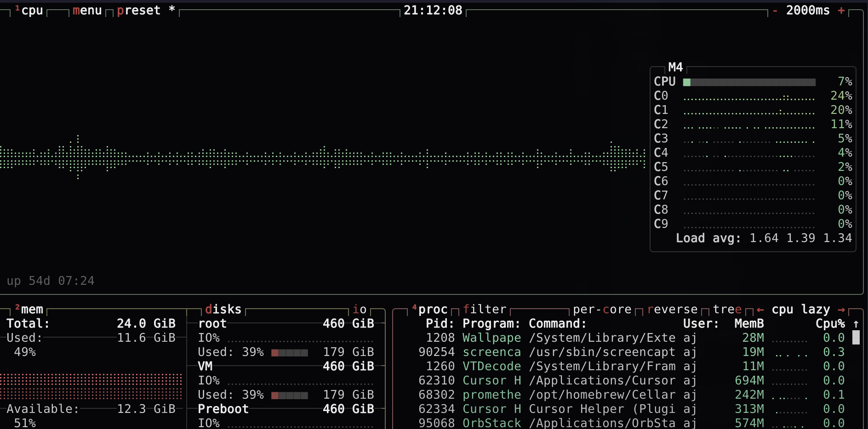Click the right arrow beside cpu lazy
Screen dimensions: 868x429
(841, 309)
